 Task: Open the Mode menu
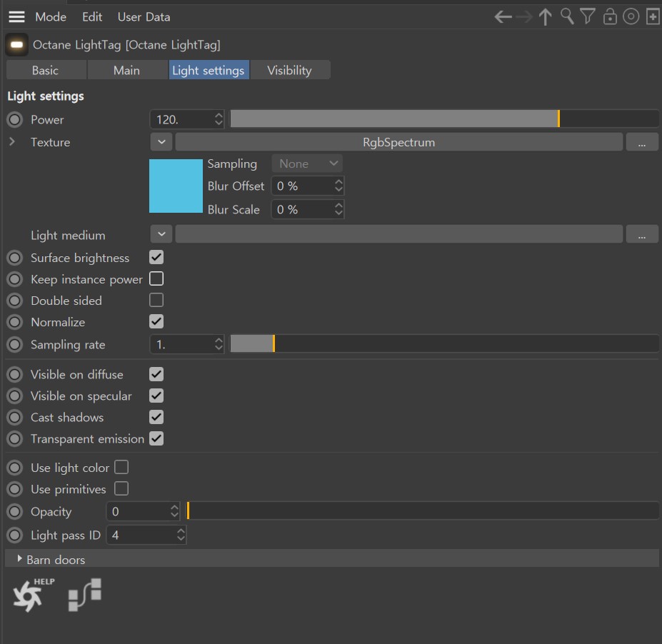(x=51, y=17)
